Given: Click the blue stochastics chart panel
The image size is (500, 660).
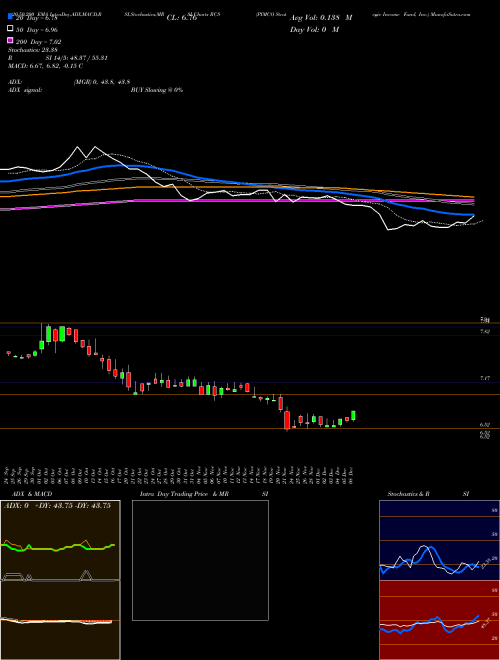Looking at the screenshot, I should (439, 540).
